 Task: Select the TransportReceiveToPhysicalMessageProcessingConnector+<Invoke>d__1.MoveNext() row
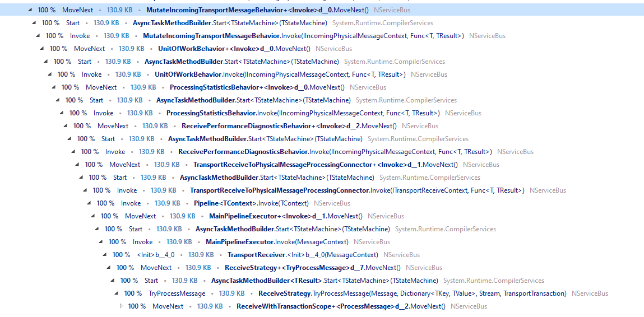point(325,165)
